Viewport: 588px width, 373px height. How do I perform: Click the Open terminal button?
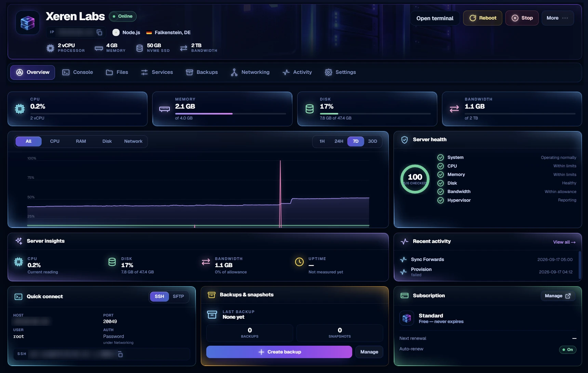(x=435, y=18)
